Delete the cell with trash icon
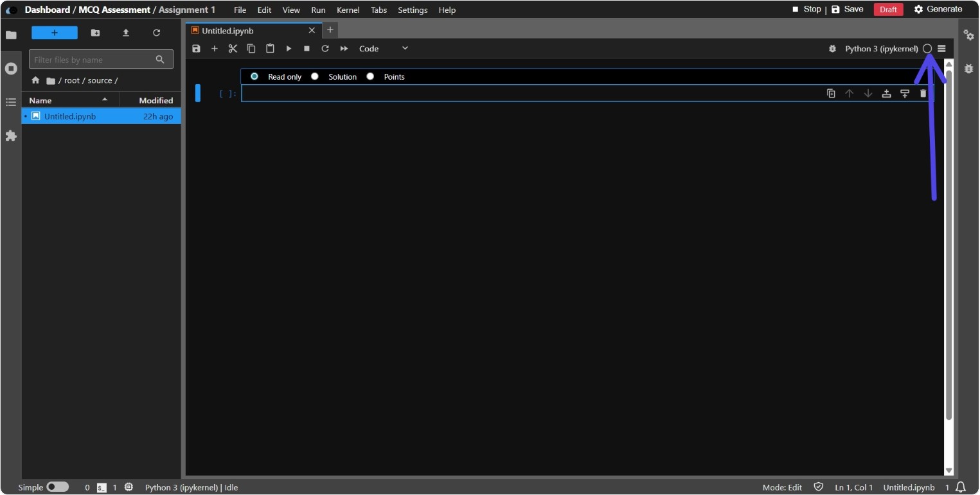This screenshot has width=980, height=495. pos(923,93)
